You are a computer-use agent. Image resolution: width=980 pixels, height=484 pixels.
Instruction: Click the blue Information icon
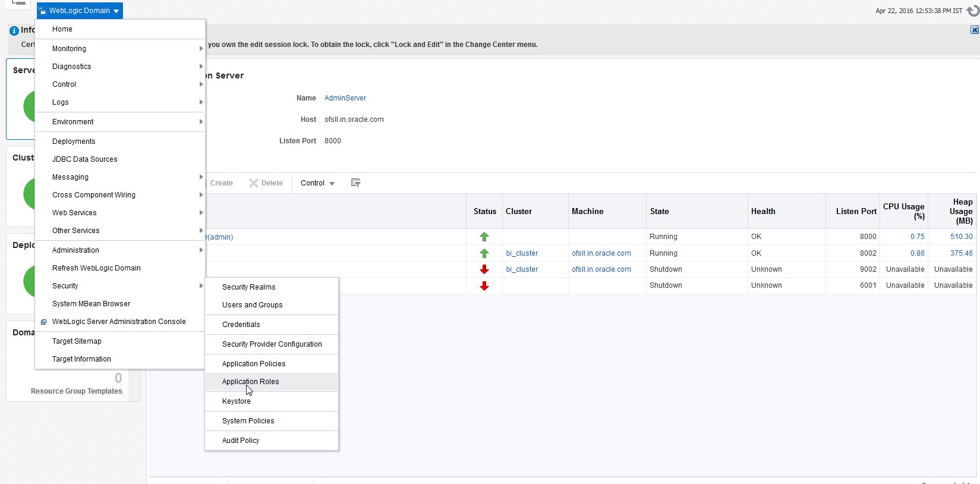(14, 30)
